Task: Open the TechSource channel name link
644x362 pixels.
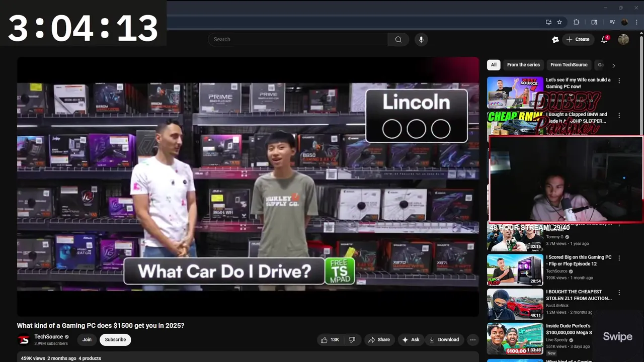Action: tap(49, 337)
